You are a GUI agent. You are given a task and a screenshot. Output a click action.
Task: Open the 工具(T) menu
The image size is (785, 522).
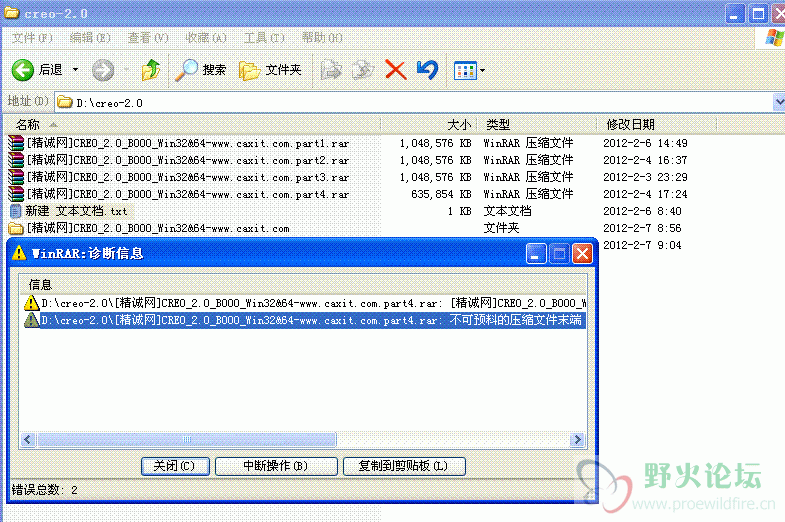click(264, 38)
